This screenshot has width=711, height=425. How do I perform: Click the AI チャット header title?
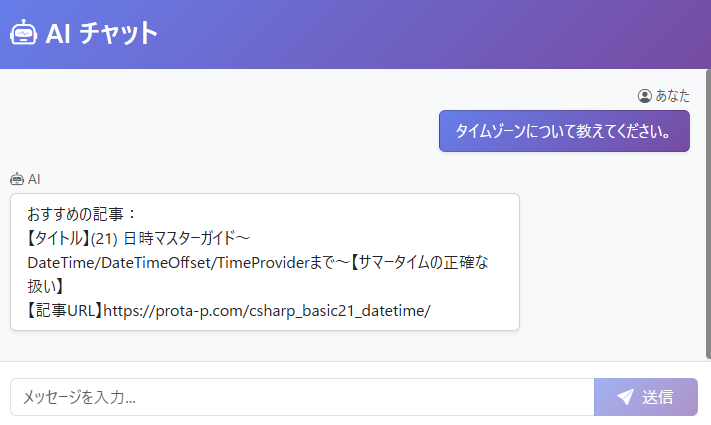pyautogui.click(x=102, y=33)
